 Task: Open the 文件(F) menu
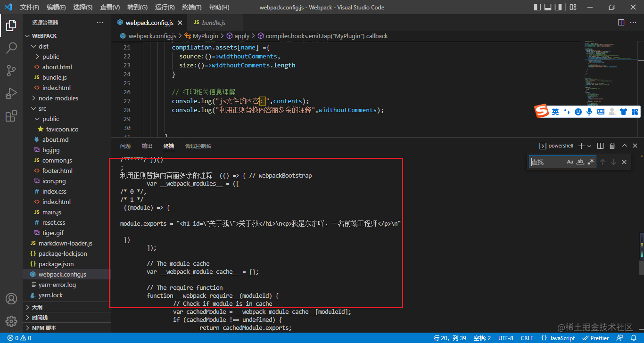(30, 7)
